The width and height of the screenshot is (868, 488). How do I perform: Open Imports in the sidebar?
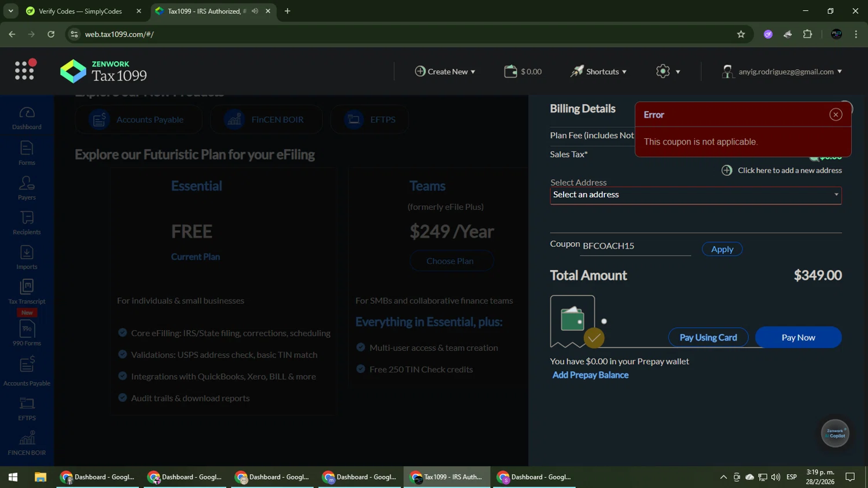pos(27,258)
